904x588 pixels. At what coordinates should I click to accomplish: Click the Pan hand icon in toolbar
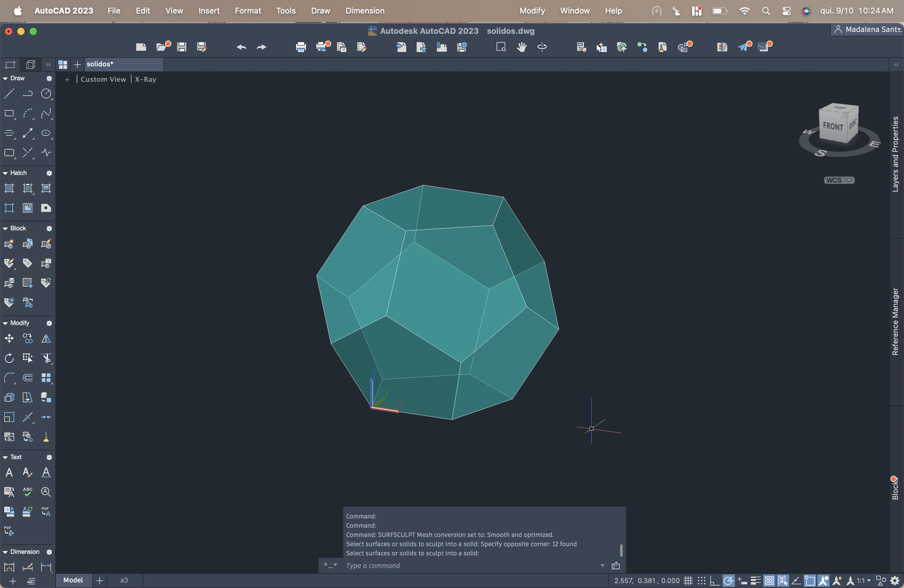521,47
